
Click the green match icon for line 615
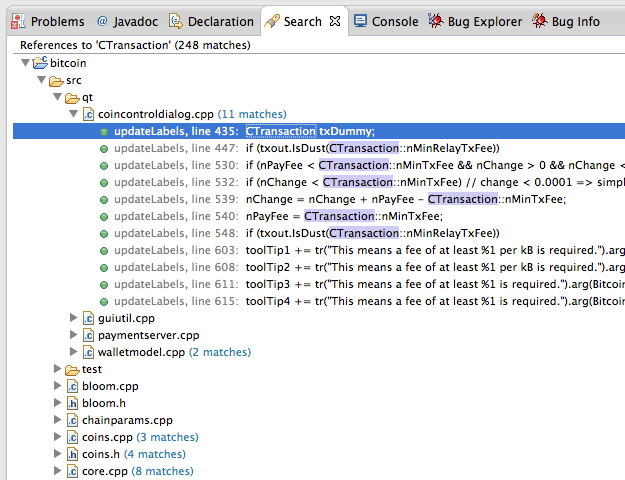(x=104, y=302)
